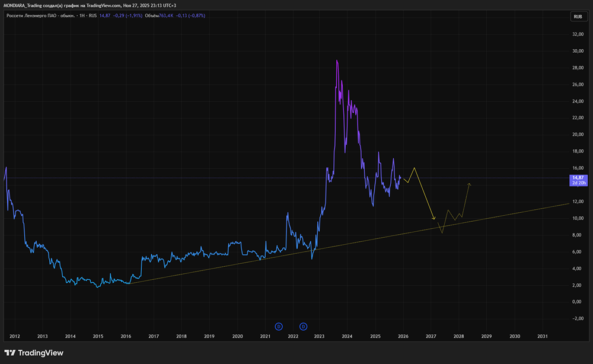Click the 2027 label on the time axis
This screenshot has width=593, height=364.
[x=431, y=336]
